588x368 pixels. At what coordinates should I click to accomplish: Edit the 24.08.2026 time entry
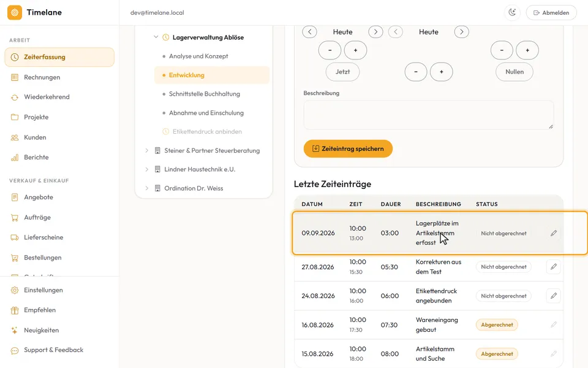coord(554,296)
